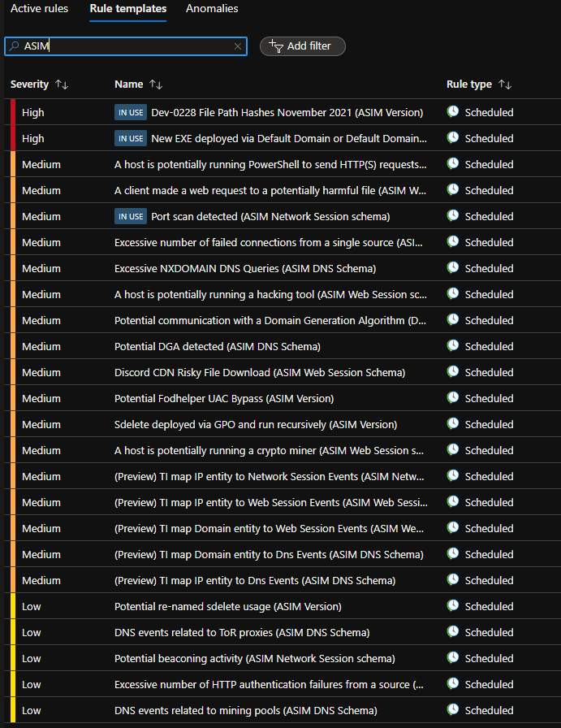This screenshot has width=561, height=728.
Task: Click Low severity on ToR proxies row
Action: (x=31, y=632)
